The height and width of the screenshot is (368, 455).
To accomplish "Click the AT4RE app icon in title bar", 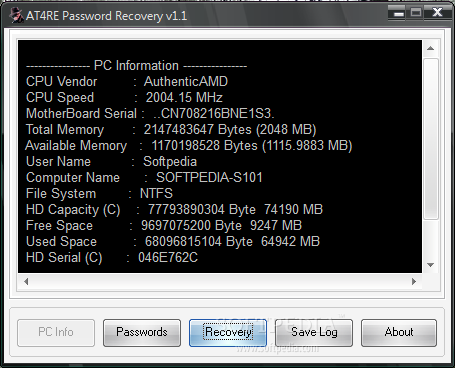I will (15, 15).
